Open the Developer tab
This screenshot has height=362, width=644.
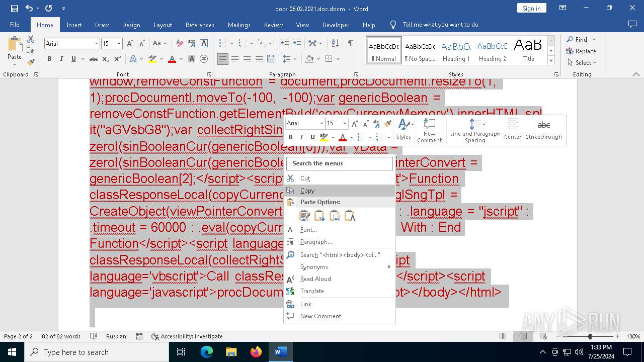click(x=336, y=25)
